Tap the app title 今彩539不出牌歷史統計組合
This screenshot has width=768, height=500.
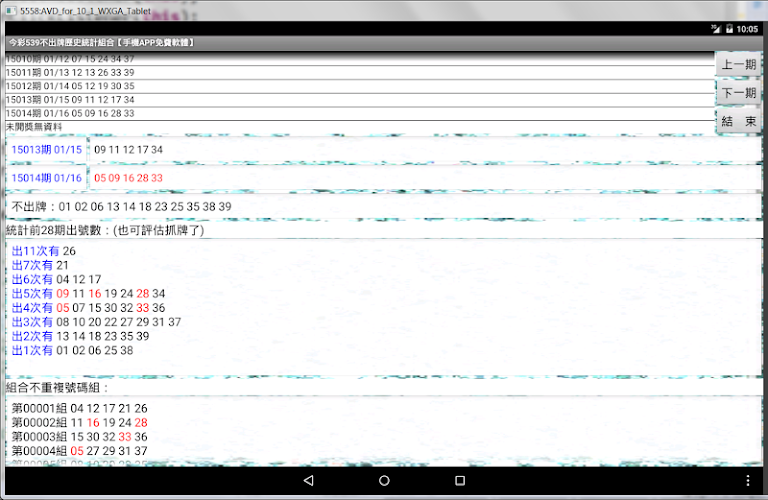(x=101, y=43)
